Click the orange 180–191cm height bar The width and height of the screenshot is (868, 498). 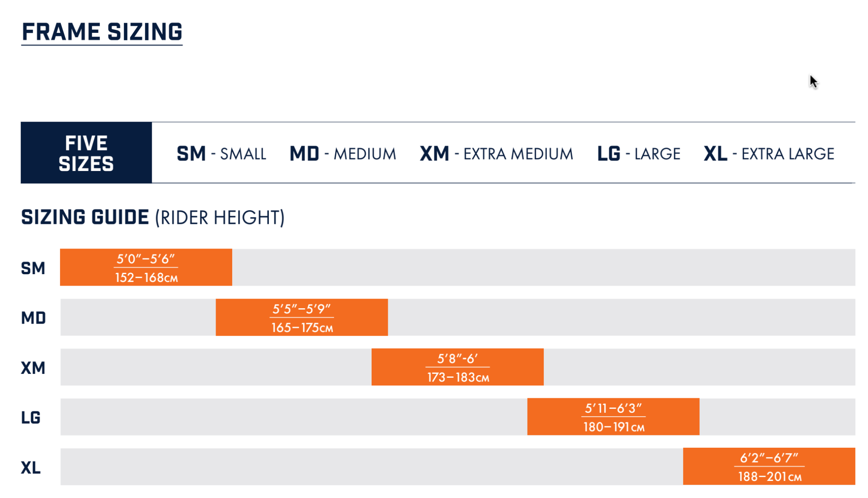(613, 417)
